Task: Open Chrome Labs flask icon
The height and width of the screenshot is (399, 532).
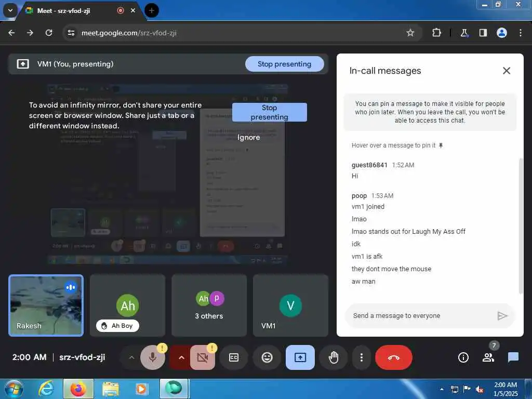Action: tap(464, 33)
